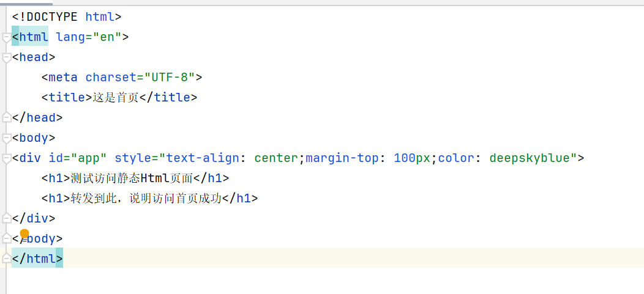Place cursor in DOCTYPE declaration
The image size is (644, 294).
pos(49,17)
